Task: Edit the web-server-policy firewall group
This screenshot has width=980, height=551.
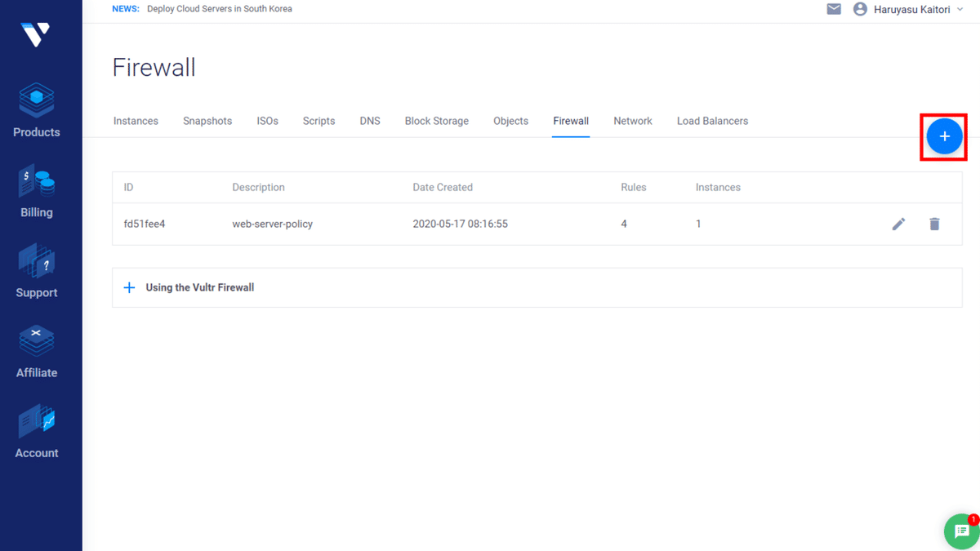Action: tap(898, 224)
